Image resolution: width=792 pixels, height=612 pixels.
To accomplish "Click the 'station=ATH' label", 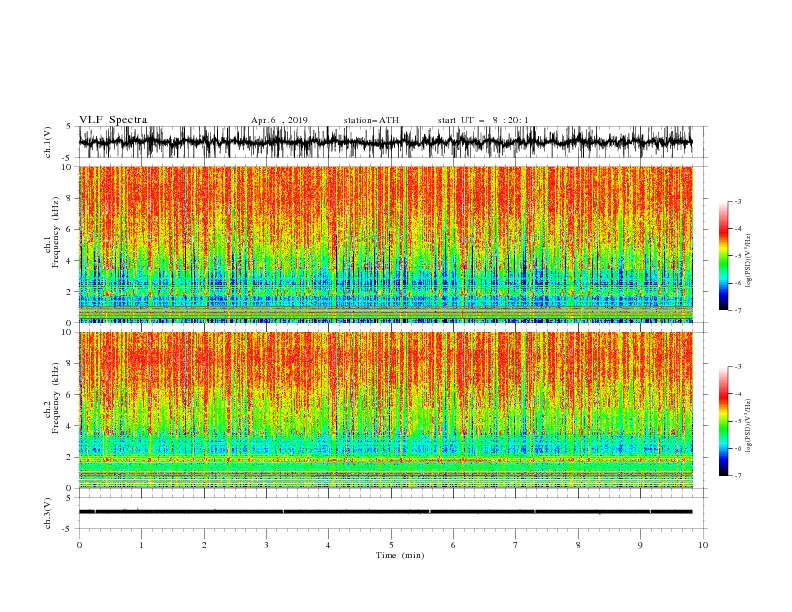I will tap(371, 120).
